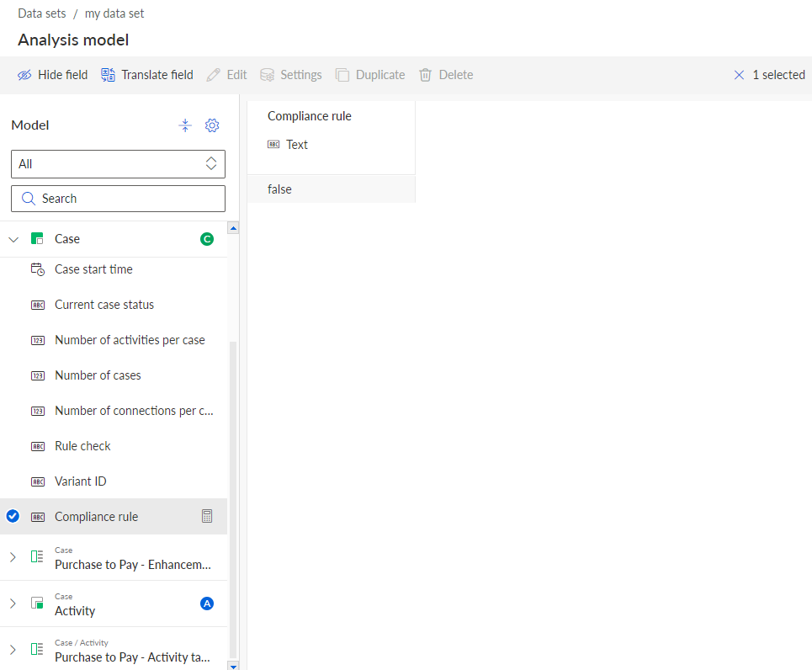812x670 pixels.
Task: Click the Translate field icon
Action: pyautogui.click(x=108, y=75)
